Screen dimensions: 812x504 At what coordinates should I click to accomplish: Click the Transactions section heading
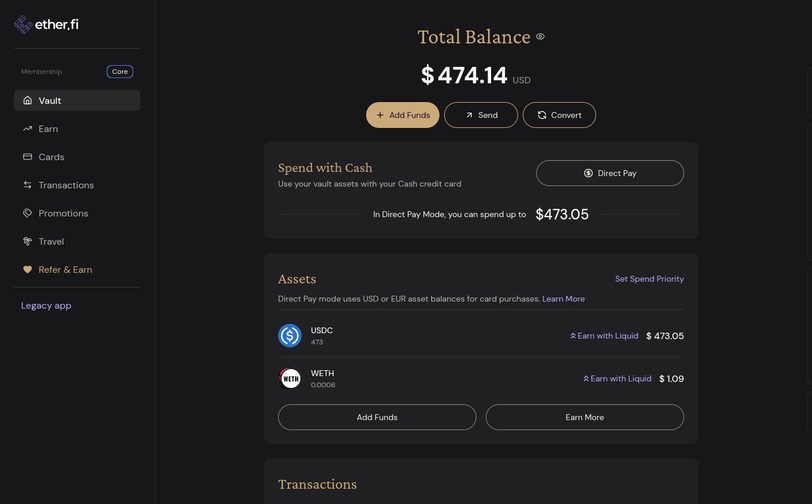317,484
